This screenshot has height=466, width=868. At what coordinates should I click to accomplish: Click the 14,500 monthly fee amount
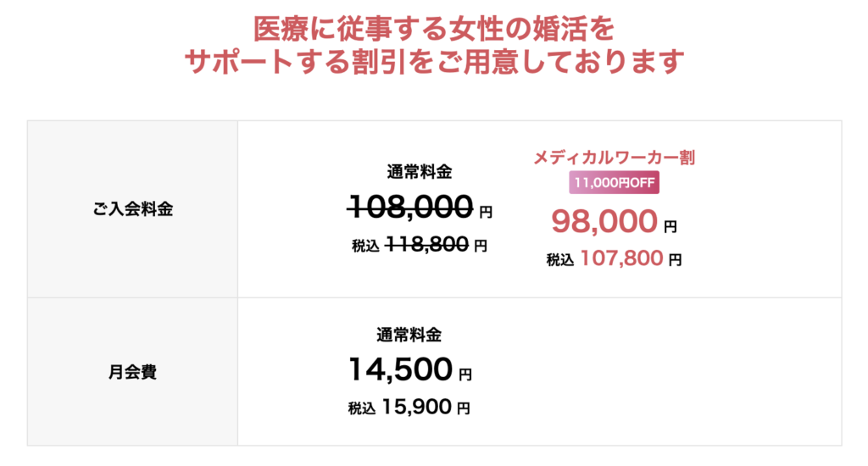click(399, 369)
